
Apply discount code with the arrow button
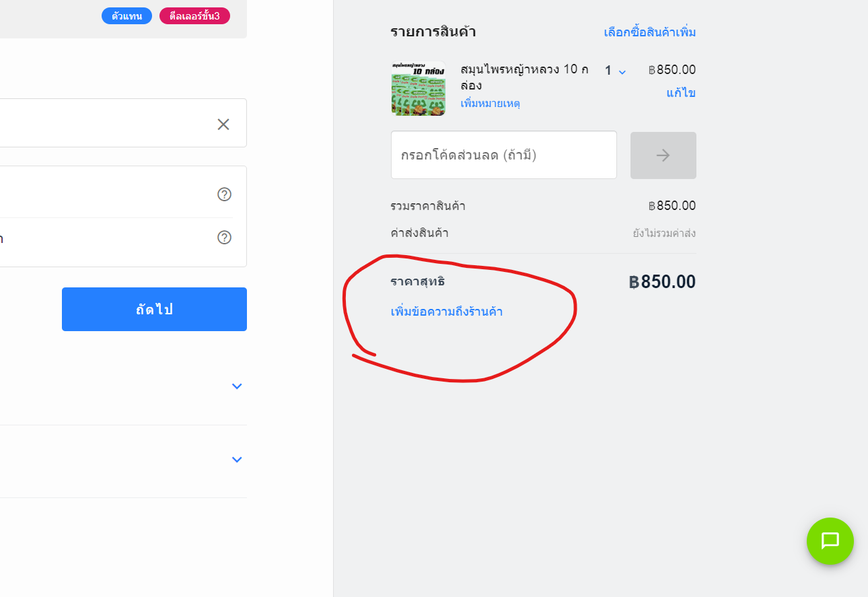click(663, 155)
